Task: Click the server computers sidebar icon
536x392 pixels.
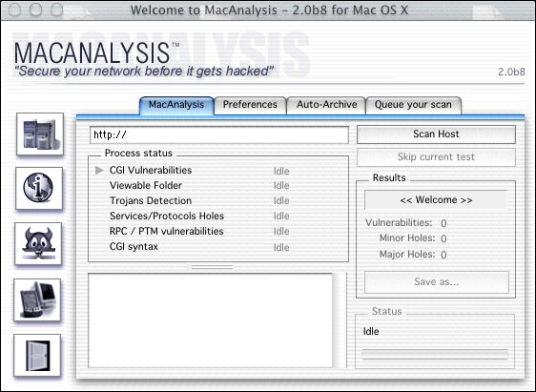Action: point(40,134)
